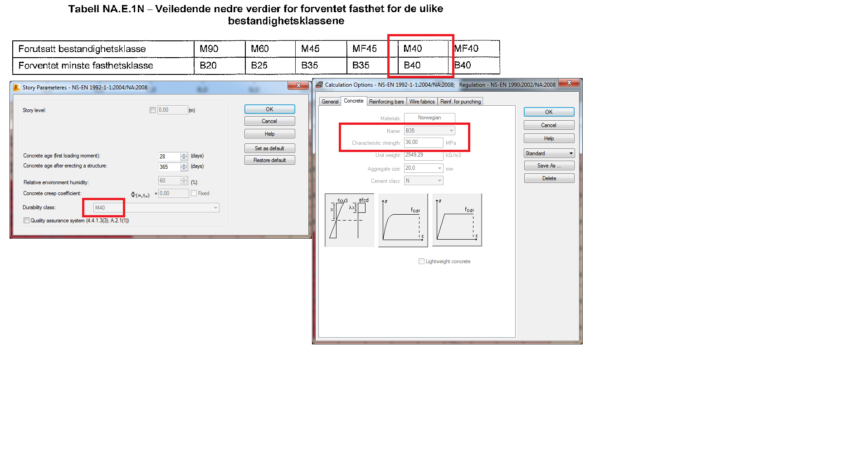
Task: Open the concrete Name B35 dropdown
Action: pyautogui.click(x=451, y=130)
